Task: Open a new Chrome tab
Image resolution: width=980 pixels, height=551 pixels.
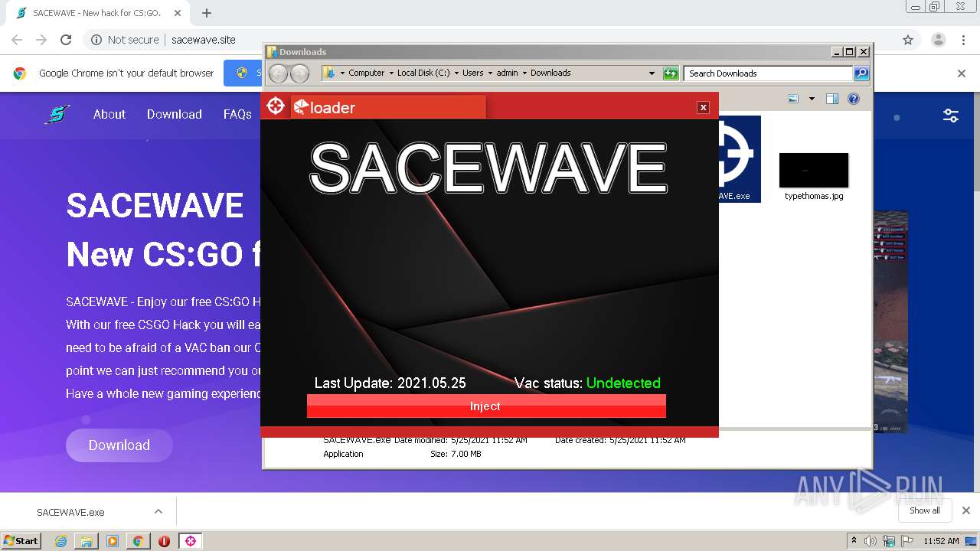Action: coord(207,13)
